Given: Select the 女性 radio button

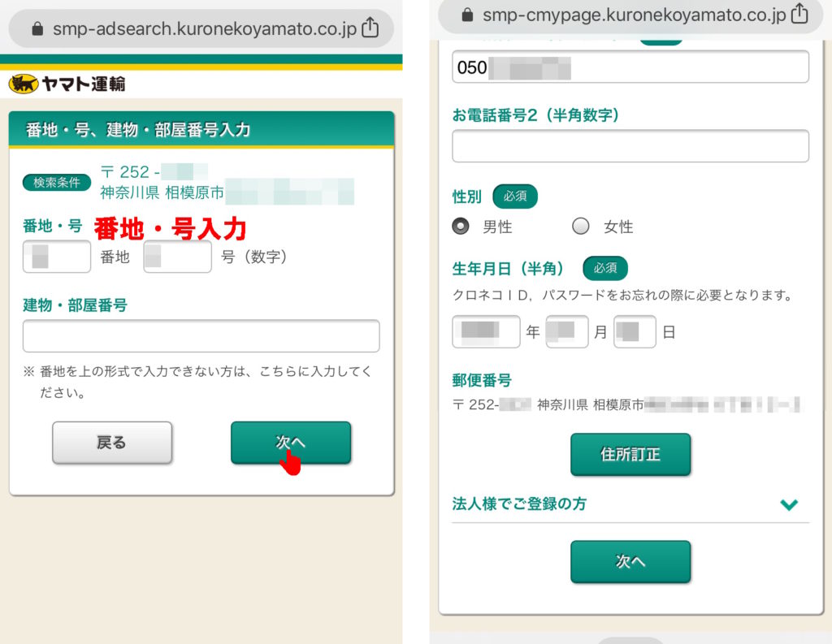Looking at the screenshot, I should tap(580, 227).
